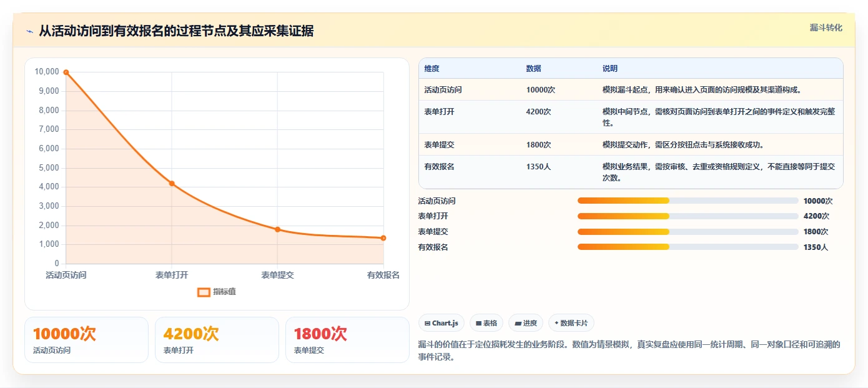Click the 模拟业务结果 description text

(x=718, y=172)
